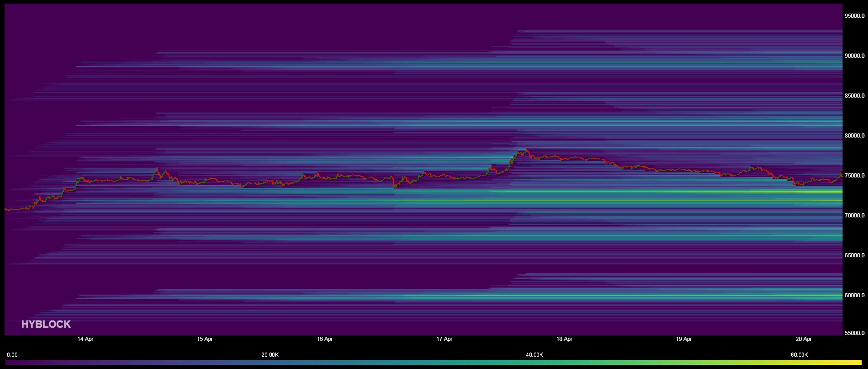The width and height of the screenshot is (868, 369).
Task: Pick the 17 Apr time axis label
Action: 444,339
